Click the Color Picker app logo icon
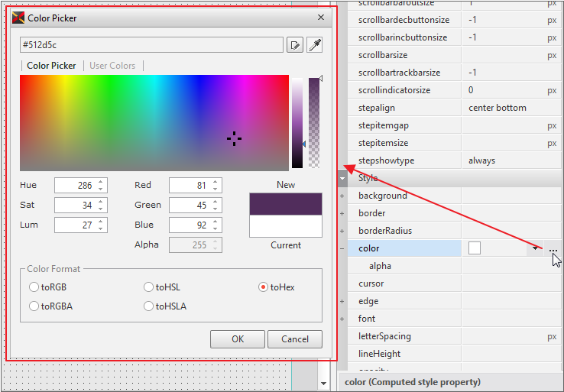This screenshot has width=564, height=392. [x=18, y=18]
